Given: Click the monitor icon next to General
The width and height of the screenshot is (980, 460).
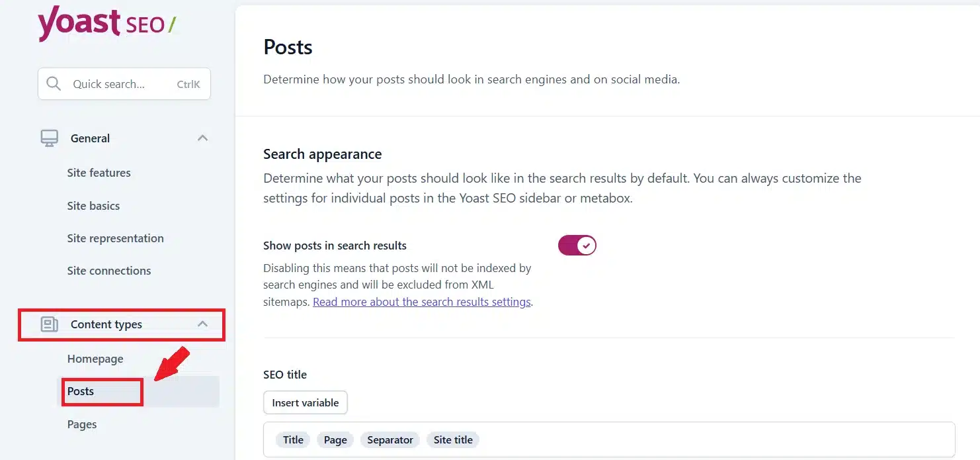Looking at the screenshot, I should coord(48,138).
